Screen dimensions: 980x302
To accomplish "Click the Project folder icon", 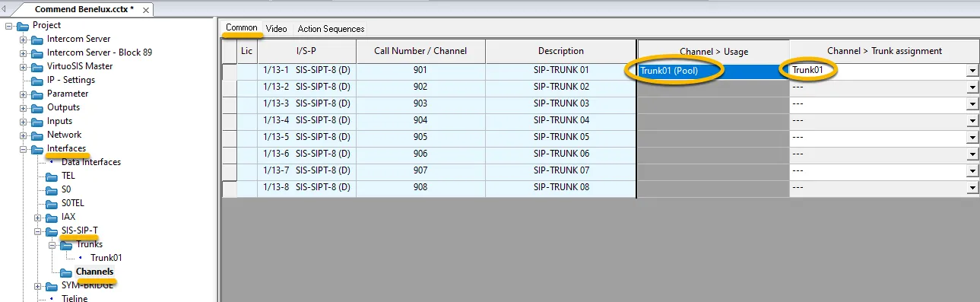I will tap(22, 26).
